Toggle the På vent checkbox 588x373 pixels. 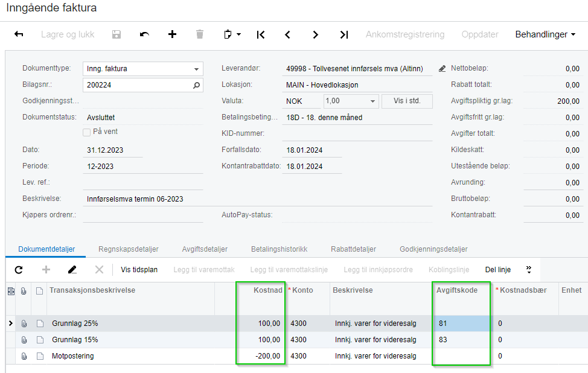pyautogui.click(x=86, y=132)
